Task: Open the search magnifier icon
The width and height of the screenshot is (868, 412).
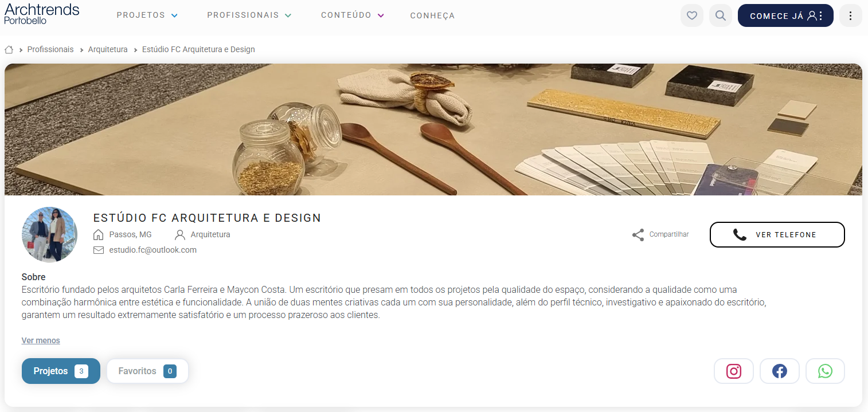Action: point(721,15)
